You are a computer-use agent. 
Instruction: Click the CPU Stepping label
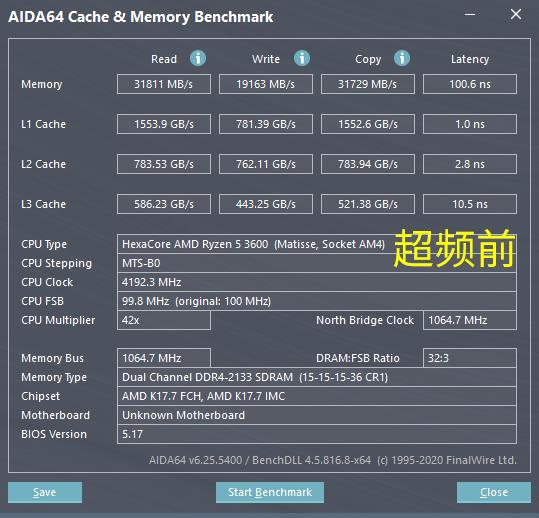pos(56,263)
